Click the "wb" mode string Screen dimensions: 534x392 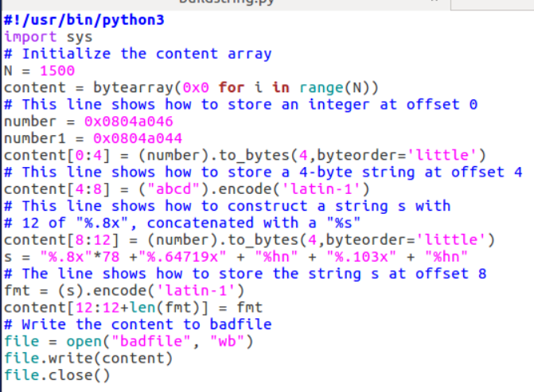click(x=228, y=341)
